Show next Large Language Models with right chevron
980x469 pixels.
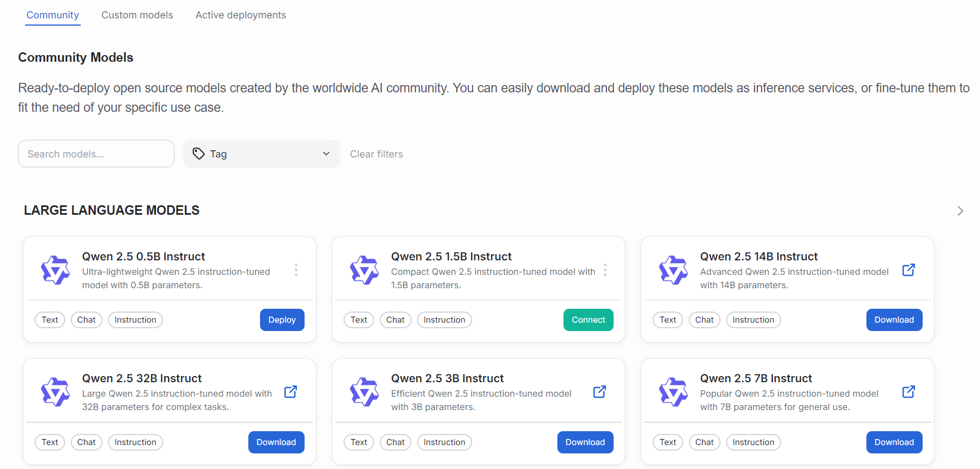tap(960, 211)
